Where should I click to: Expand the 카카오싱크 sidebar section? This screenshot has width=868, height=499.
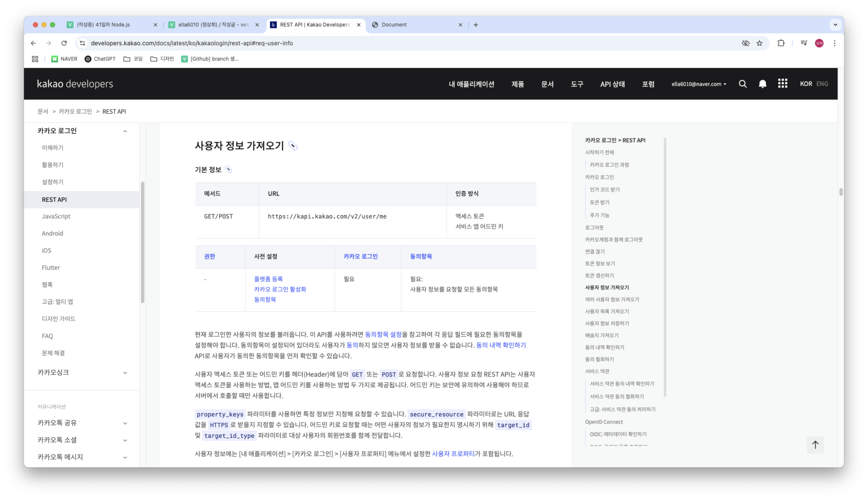(x=125, y=373)
